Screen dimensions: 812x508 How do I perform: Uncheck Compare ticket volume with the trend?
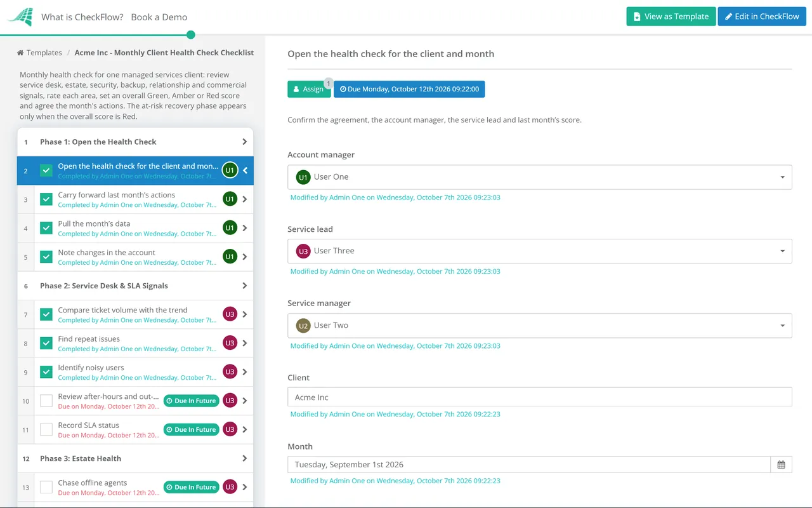(x=46, y=314)
